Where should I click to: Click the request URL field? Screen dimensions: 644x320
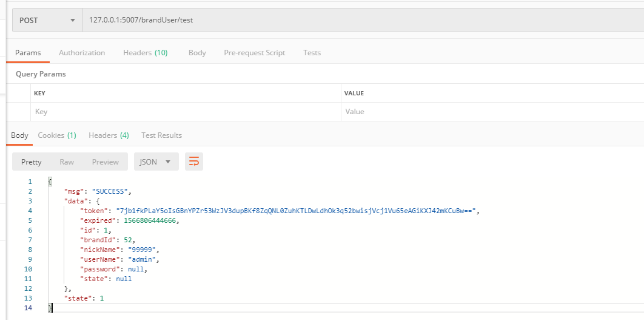click(363, 20)
